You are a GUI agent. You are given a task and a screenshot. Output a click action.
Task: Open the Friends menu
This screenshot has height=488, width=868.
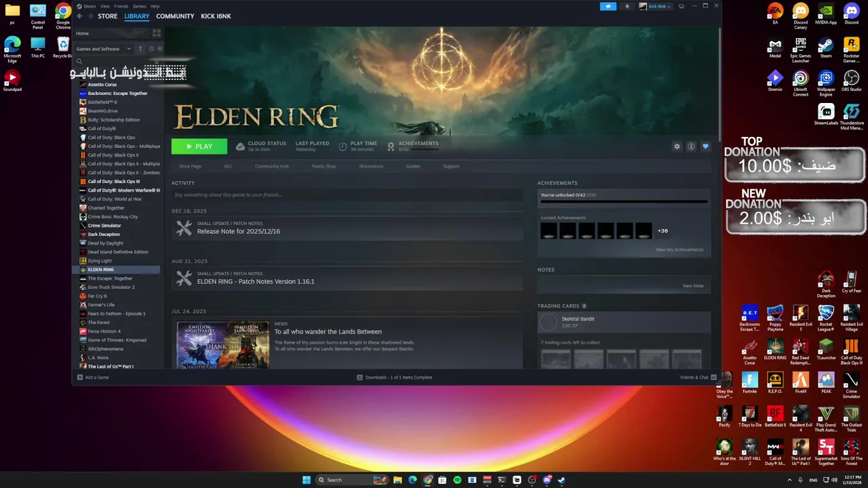point(121,6)
